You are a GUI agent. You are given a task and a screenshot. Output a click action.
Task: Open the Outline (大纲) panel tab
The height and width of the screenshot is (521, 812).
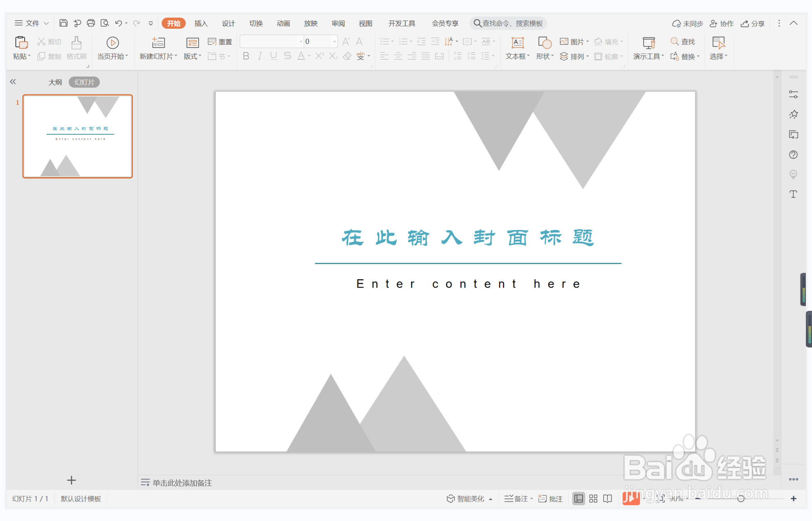click(x=55, y=82)
